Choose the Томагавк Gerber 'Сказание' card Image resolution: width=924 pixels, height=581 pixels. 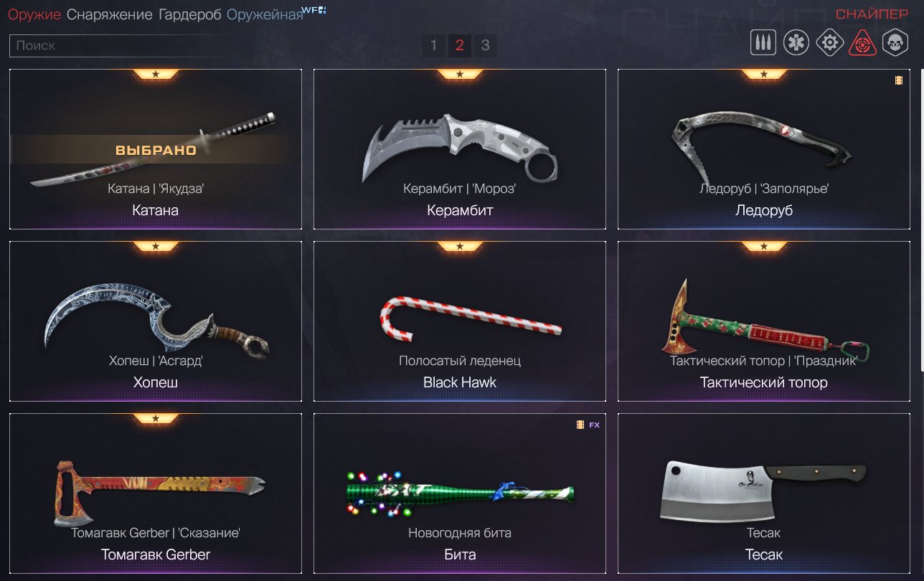[x=156, y=493]
